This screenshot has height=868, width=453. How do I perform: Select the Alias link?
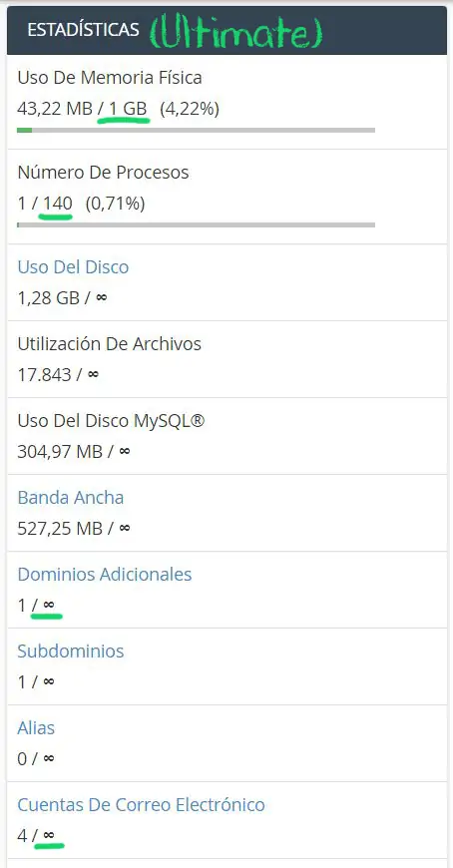coord(36,727)
